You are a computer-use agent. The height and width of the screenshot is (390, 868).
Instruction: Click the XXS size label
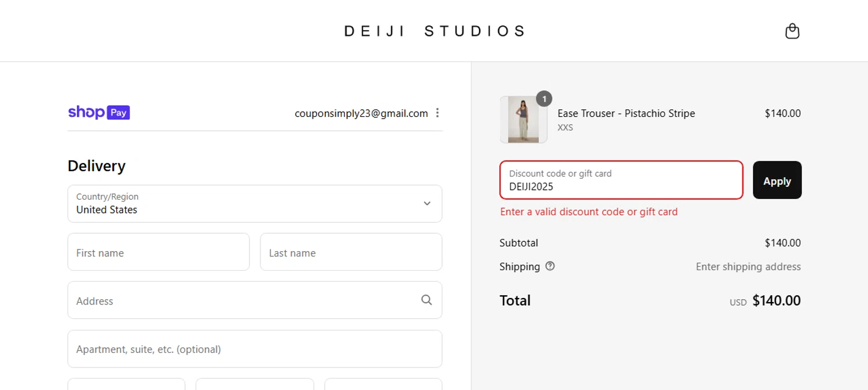565,127
